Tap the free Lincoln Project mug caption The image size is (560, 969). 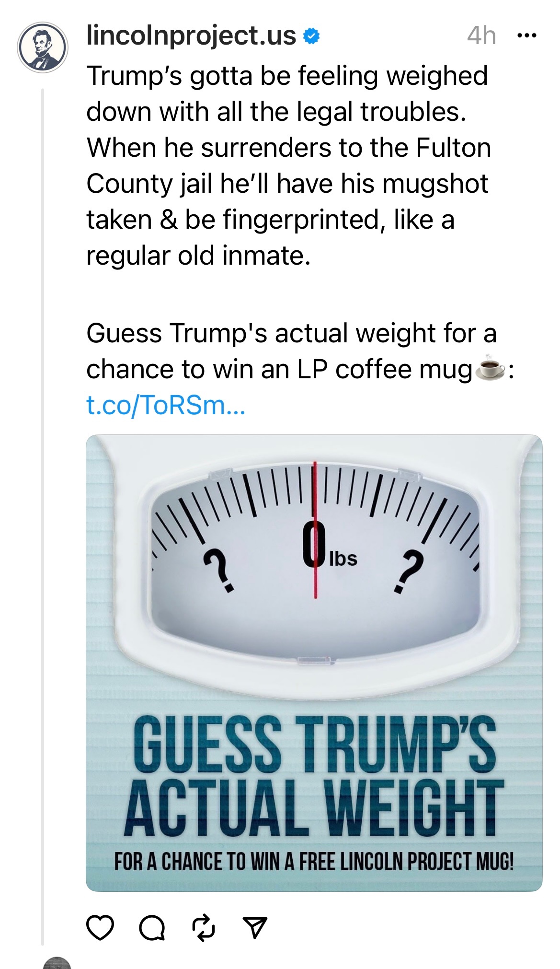click(x=314, y=862)
